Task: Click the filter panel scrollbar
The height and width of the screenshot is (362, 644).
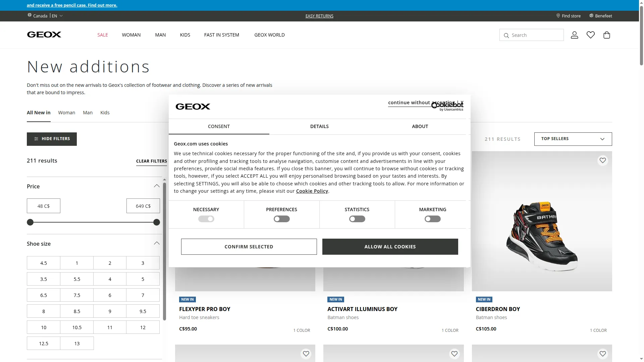Action: tap(164, 251)
